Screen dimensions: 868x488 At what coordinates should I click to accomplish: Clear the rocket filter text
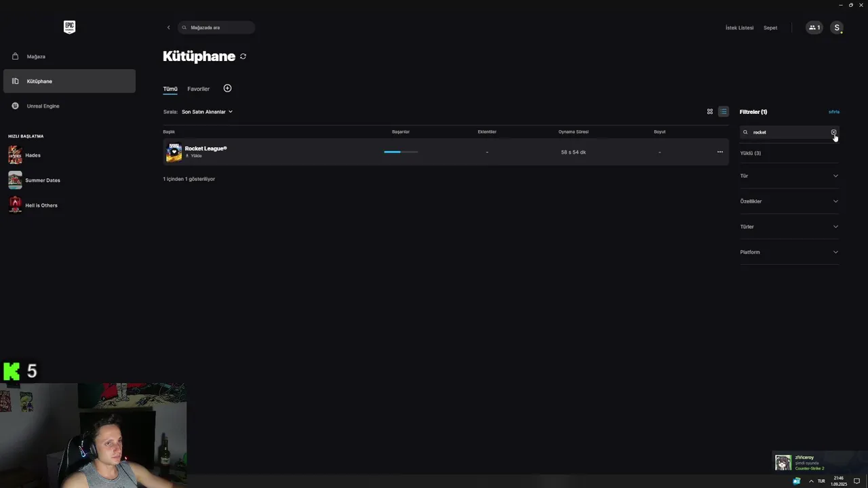834,132
